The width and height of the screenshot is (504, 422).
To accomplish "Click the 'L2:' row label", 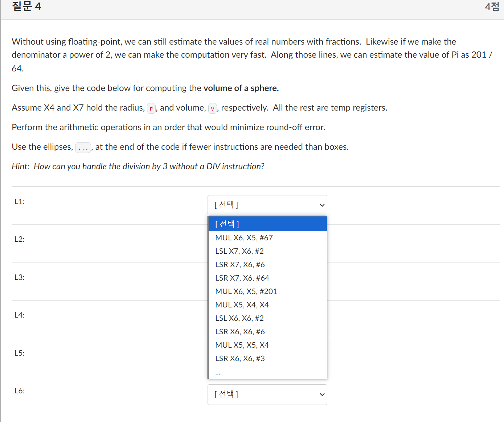I will coord(20,239).
